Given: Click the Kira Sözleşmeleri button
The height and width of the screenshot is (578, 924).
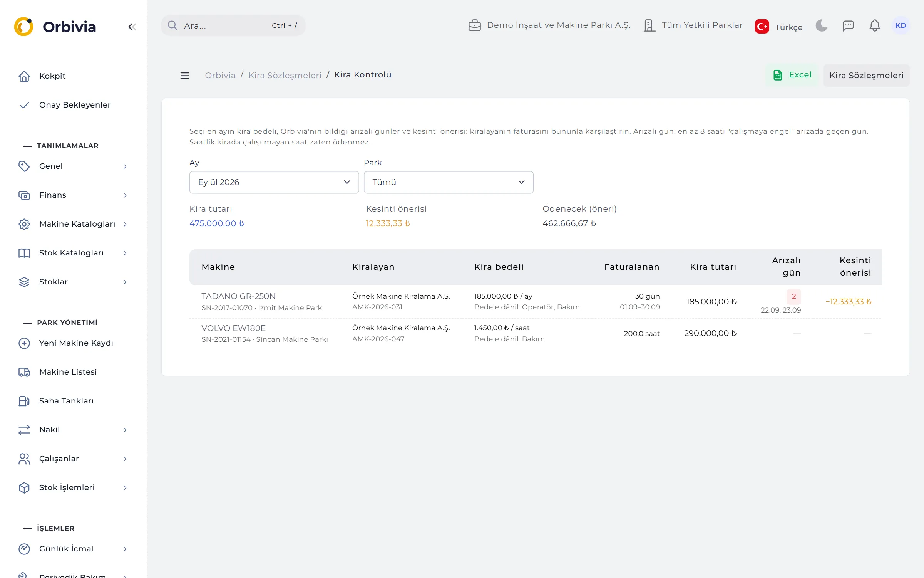Looking at the screenshot, I should [866, 75].
